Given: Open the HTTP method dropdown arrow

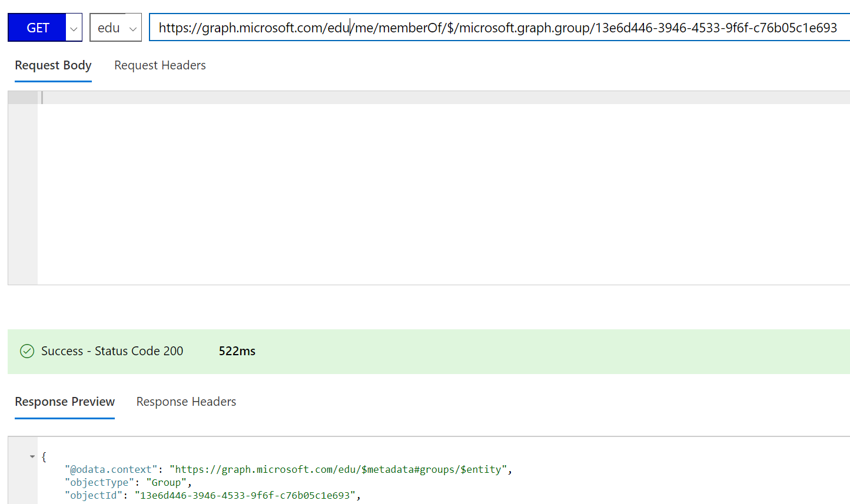Looking at the screenshot, I should click(74, 28).
